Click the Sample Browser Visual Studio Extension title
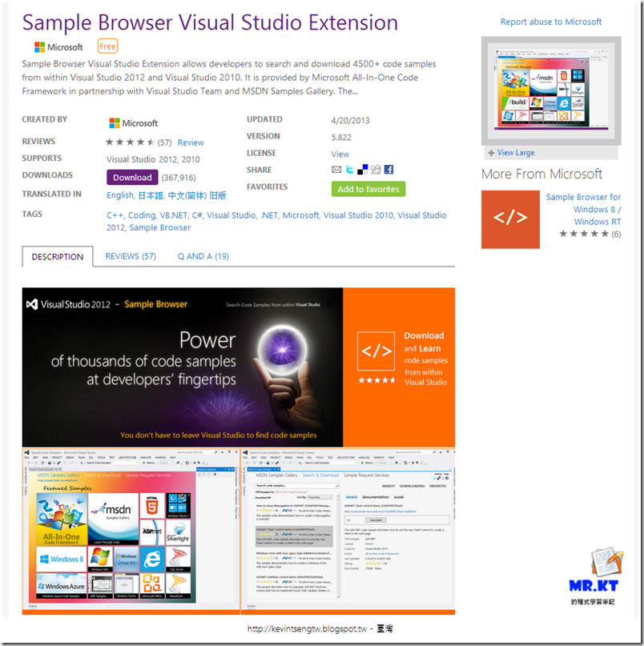The height and width of the screenshot is (646, 644). tap(210, 22)
